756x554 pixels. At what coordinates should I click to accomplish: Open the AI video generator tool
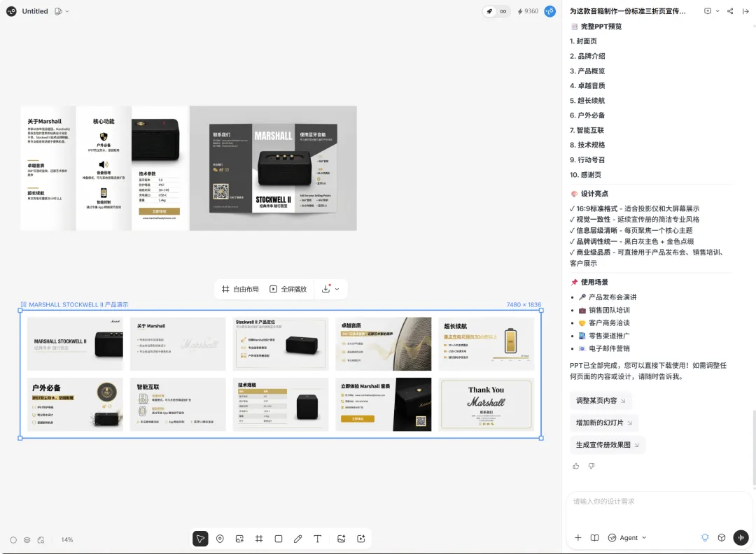(361, 539)
